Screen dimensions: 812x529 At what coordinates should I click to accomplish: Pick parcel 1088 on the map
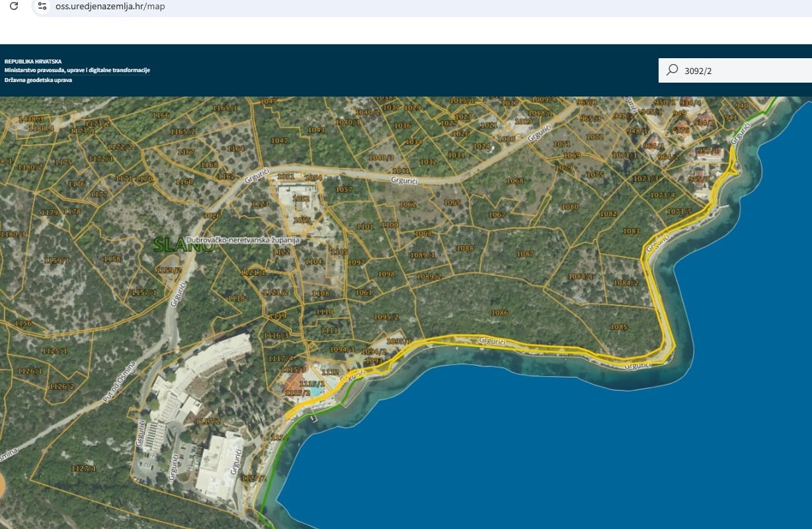click(465, 249)
